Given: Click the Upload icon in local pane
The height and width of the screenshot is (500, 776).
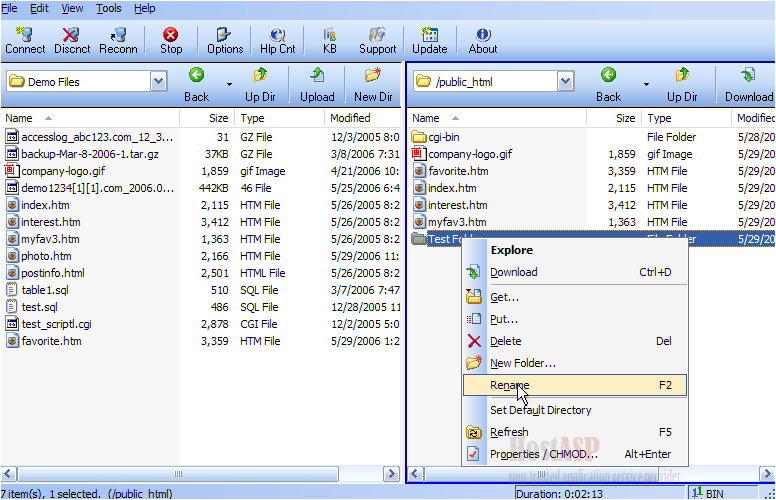Looking at the screenshot, I should pos(317,84).
